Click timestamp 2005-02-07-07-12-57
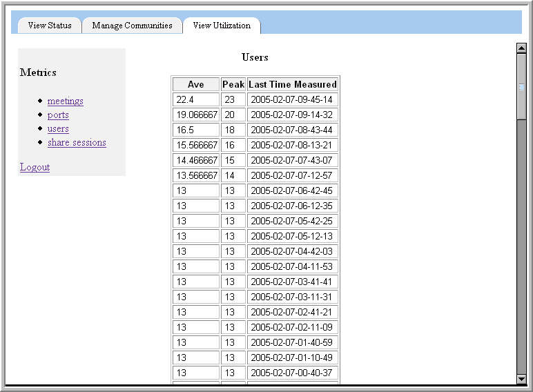This screenshot has width=533, height=392. [293, 175]
